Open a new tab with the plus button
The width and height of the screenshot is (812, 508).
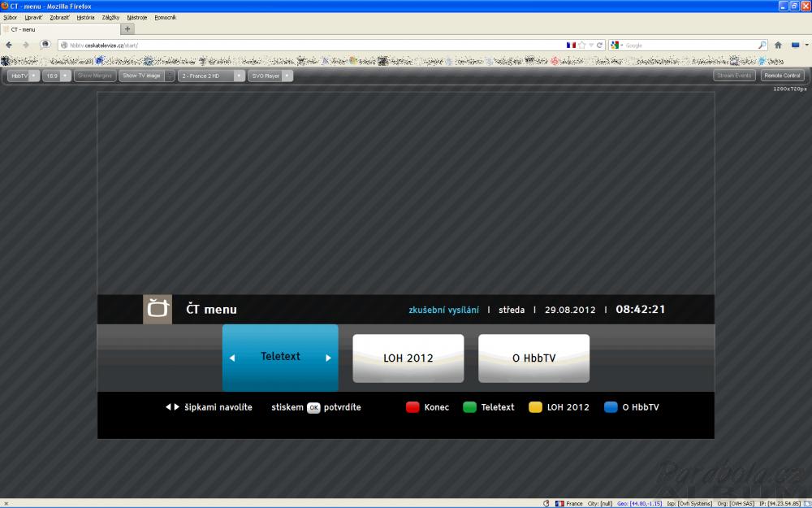(x=127, y=29)
